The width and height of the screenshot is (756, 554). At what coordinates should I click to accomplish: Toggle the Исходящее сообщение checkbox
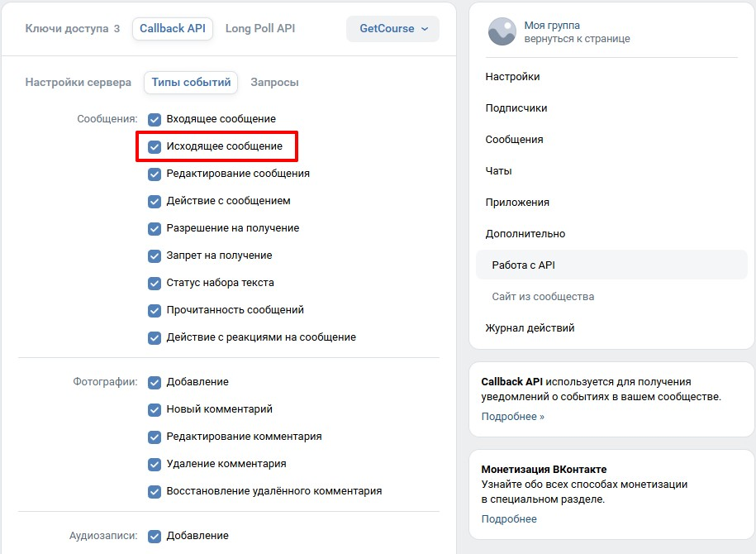[x=155, y=146]
